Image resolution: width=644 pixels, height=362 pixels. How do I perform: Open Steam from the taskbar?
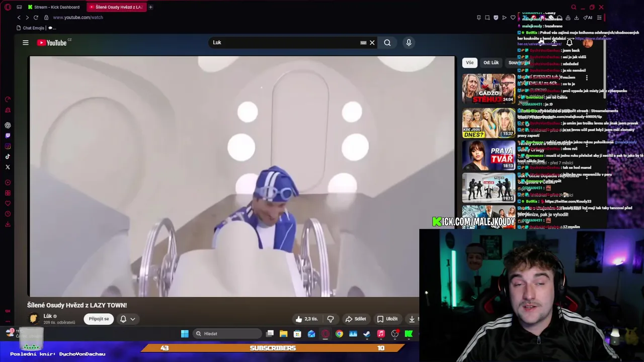pos(367,334)
